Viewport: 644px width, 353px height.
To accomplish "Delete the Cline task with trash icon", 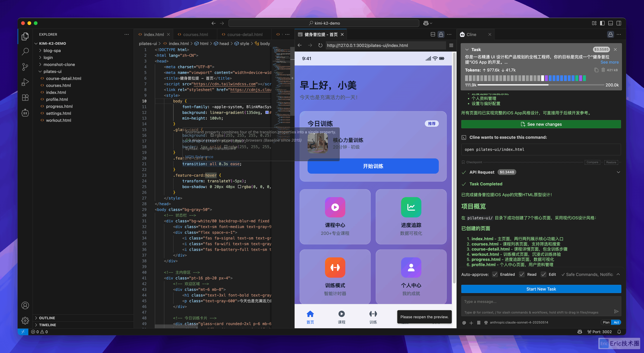I will coord(603,70).
